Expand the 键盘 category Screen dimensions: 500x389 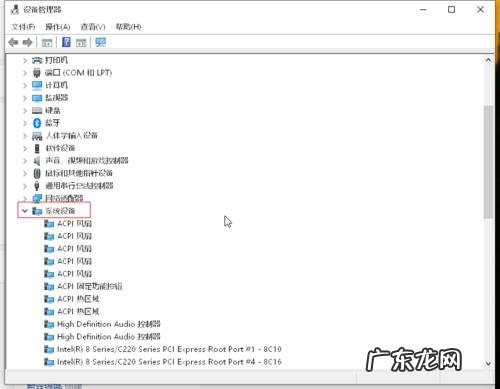click(x=25, y=111)
